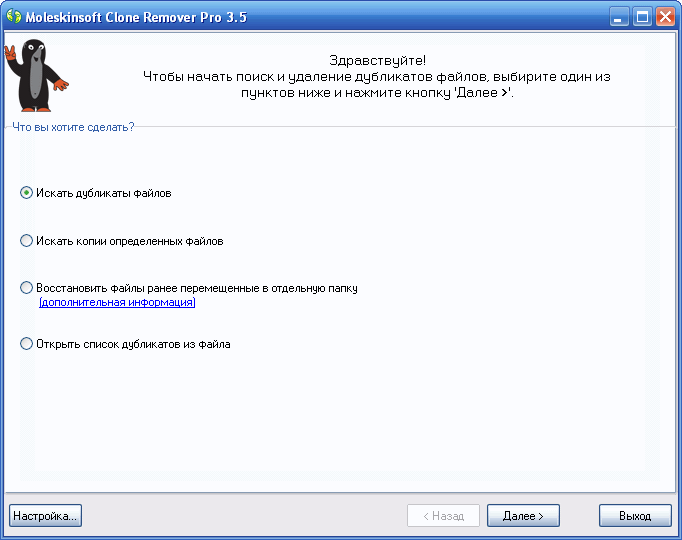This screenshot has height=540, width=682.
Task: Click the 'Далее >' next button
Action: pyautogui.click(x=523, y=516)
